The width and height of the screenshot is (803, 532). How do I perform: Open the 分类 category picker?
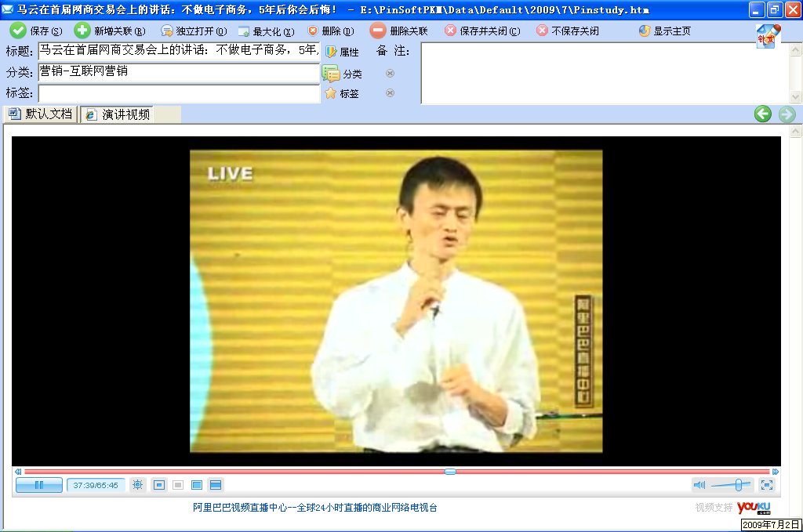(343, 74)
